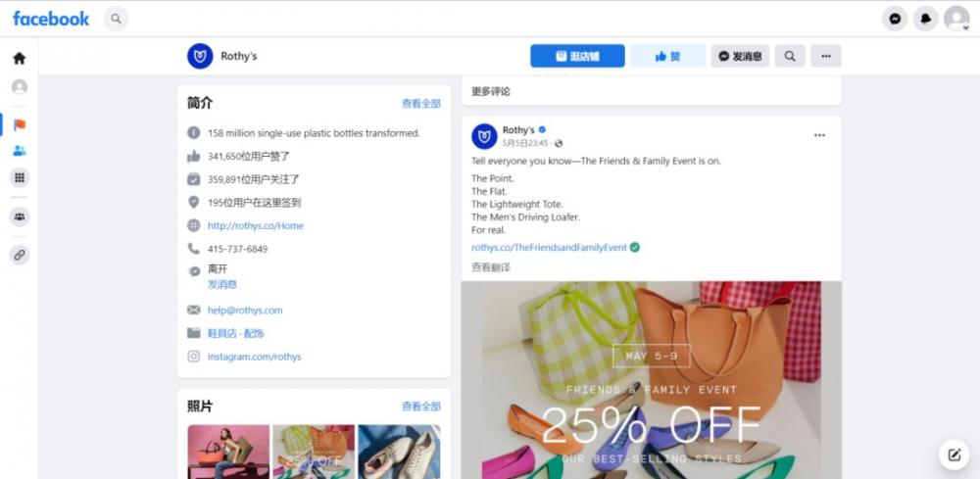
Task: Click Rothy's page logo in header
Action: (x=200, y=56)
